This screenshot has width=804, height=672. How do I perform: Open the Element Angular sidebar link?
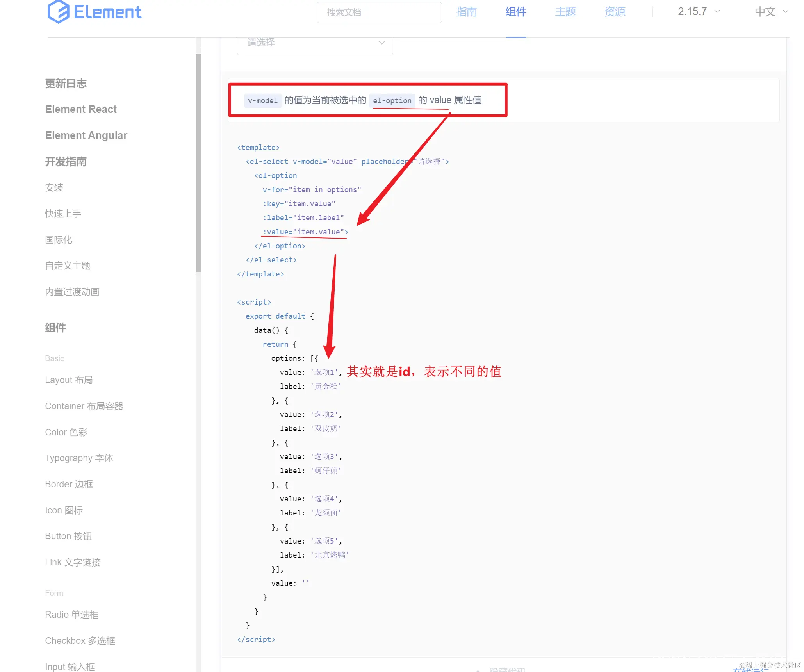(x=86, y=135)
